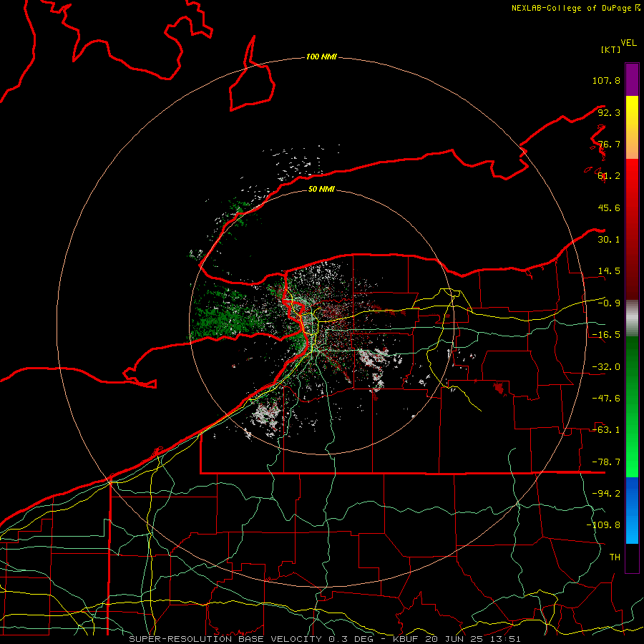The height and width of the screenshot is (644, 644).
Task: Click the -109.8 legend value
Action: (603, 525)
